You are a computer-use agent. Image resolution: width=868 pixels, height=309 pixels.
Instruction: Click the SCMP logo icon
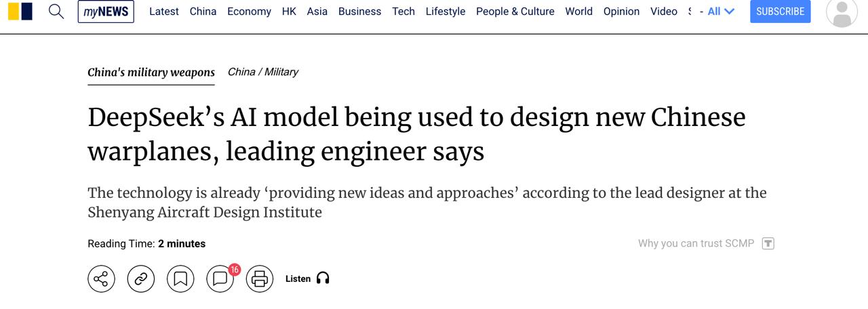point(20,12)
